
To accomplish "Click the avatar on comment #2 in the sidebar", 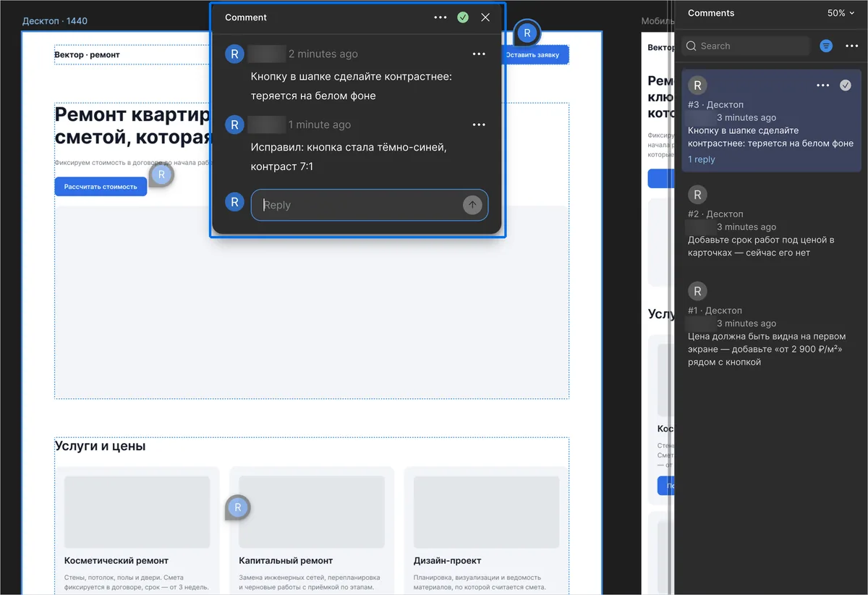I will [x=697, y=194].
